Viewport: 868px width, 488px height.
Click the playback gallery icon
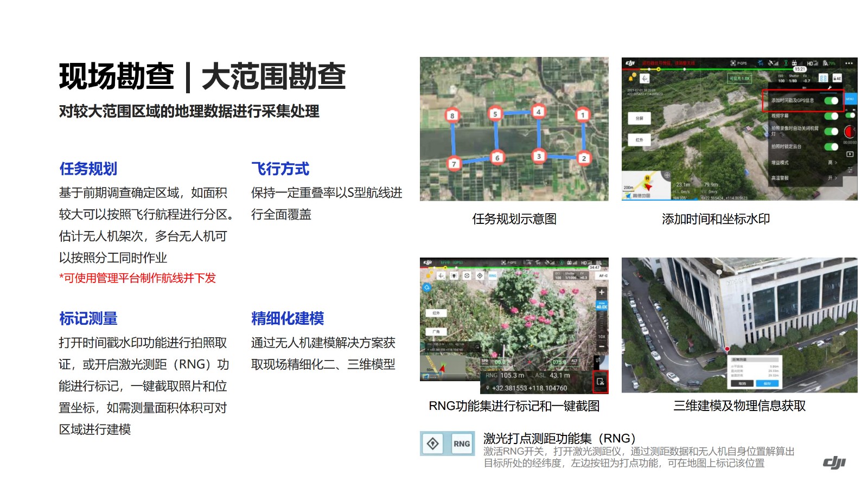pos(850,155)
